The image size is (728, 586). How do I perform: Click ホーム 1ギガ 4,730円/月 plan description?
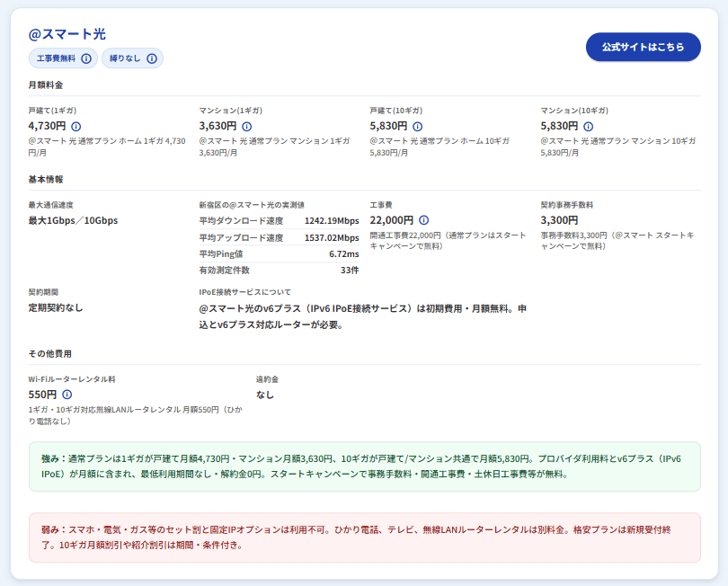click(x=107, y=146)
